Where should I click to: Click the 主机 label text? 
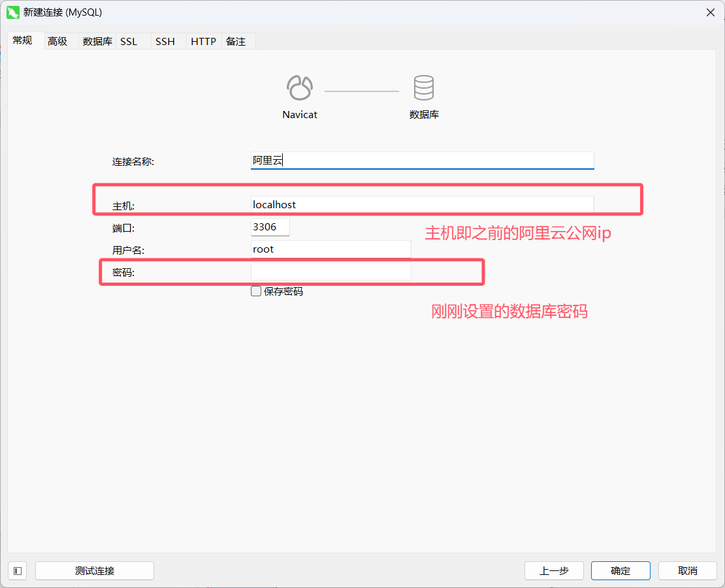point(123,206)
